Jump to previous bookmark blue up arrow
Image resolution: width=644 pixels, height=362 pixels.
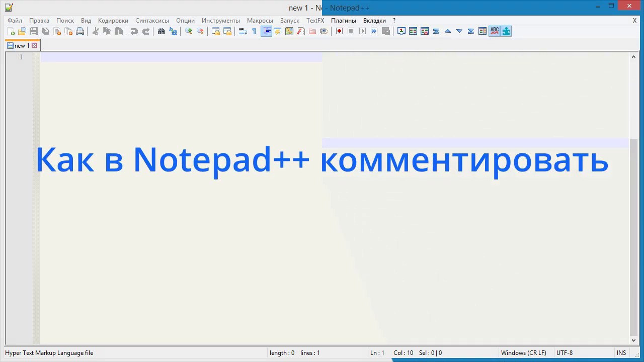point(448,31)
